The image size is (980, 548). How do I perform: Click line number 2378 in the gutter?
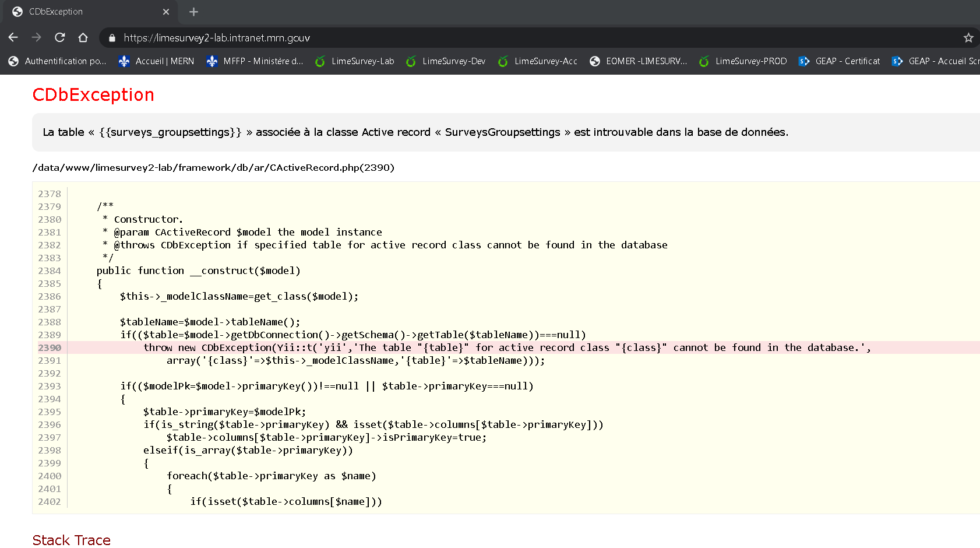[50, 194]
